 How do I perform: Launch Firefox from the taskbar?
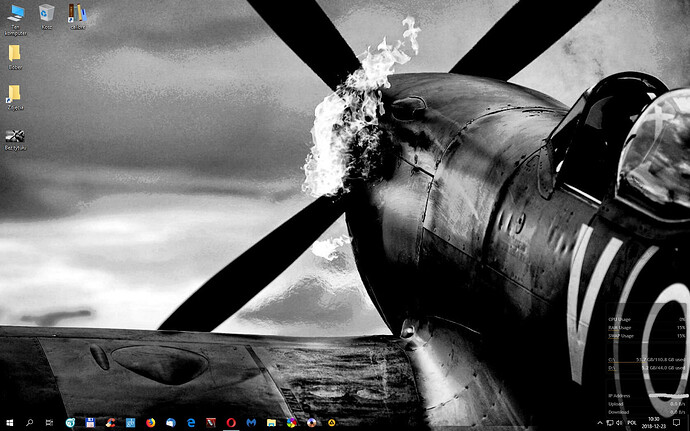coord(151,423)
